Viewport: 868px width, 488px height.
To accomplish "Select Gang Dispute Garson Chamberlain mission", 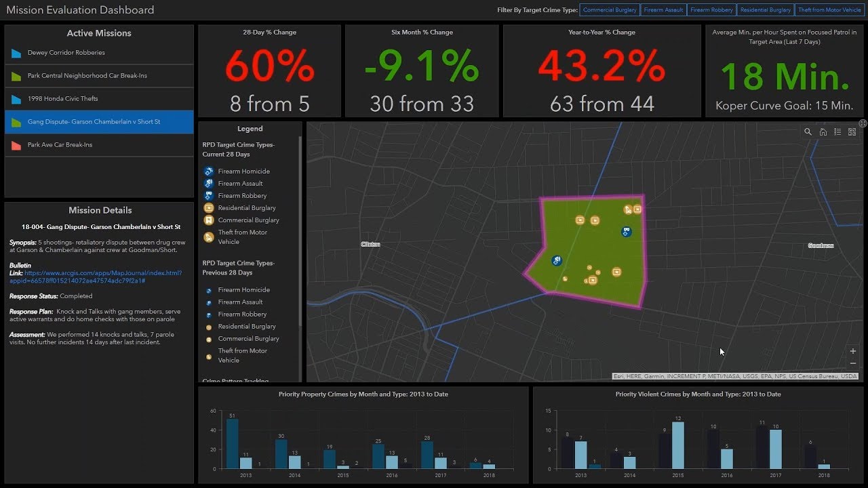I will (99, 122).
